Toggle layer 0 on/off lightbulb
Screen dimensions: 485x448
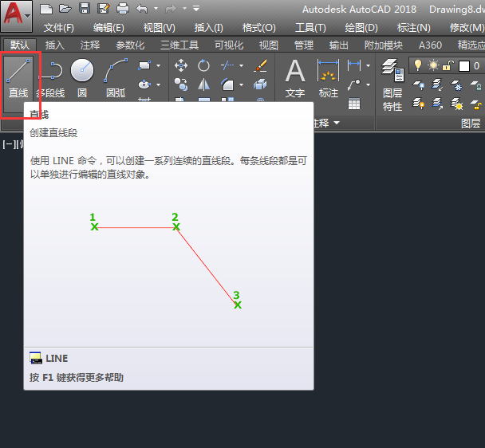point(418,65)
